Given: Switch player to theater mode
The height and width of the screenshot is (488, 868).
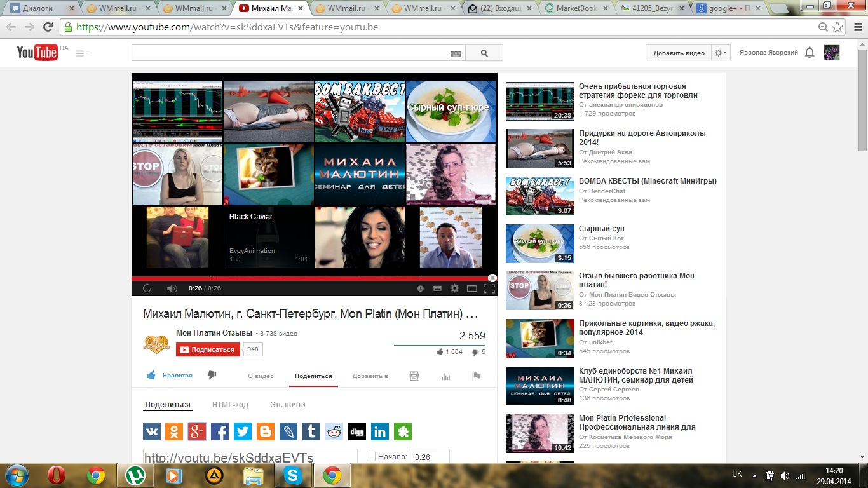Looking at the screenshot, I should coord(472,288).
